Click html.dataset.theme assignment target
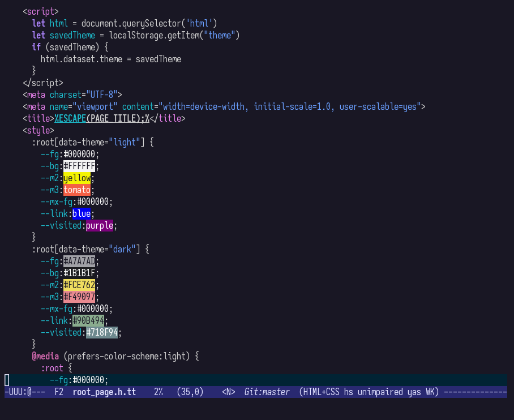 [82, 59]
